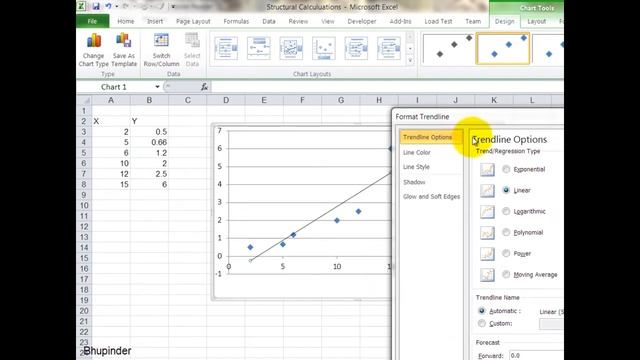Select the Exponential radio button
This screenshot has height=360, width=640.
(506, 169)
